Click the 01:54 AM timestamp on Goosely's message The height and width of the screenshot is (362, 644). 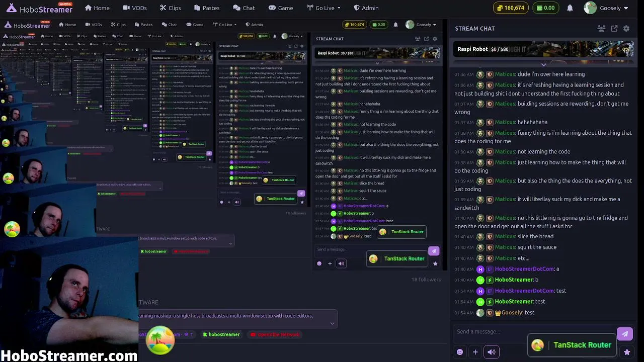tap(464, 313)
